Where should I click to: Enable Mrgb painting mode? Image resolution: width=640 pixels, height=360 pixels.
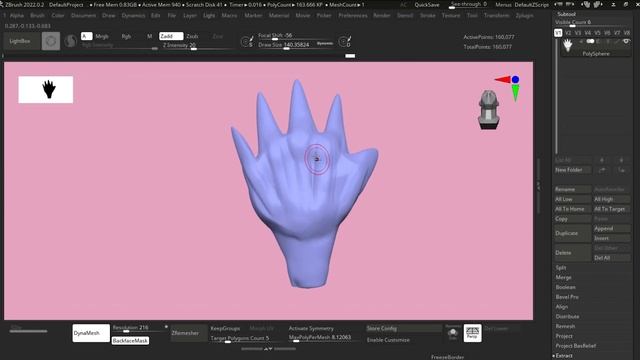[102, 36]
